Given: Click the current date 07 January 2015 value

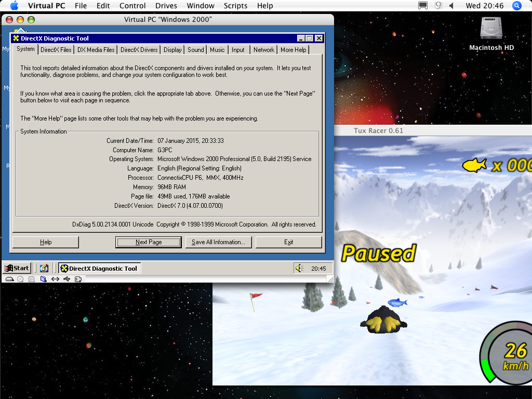Looking at the screenshot, I should coord(191,141).
